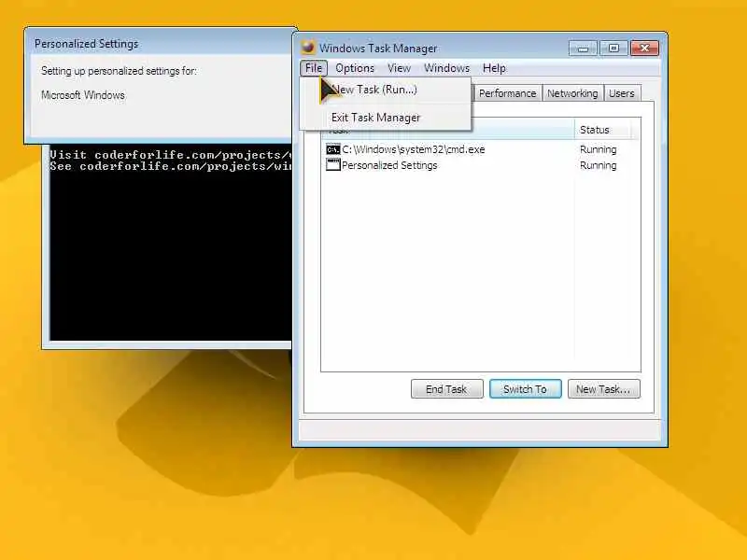Close the Windows Task Manager window
This screenshot has width=747, height=560.
tap(644, 49)
